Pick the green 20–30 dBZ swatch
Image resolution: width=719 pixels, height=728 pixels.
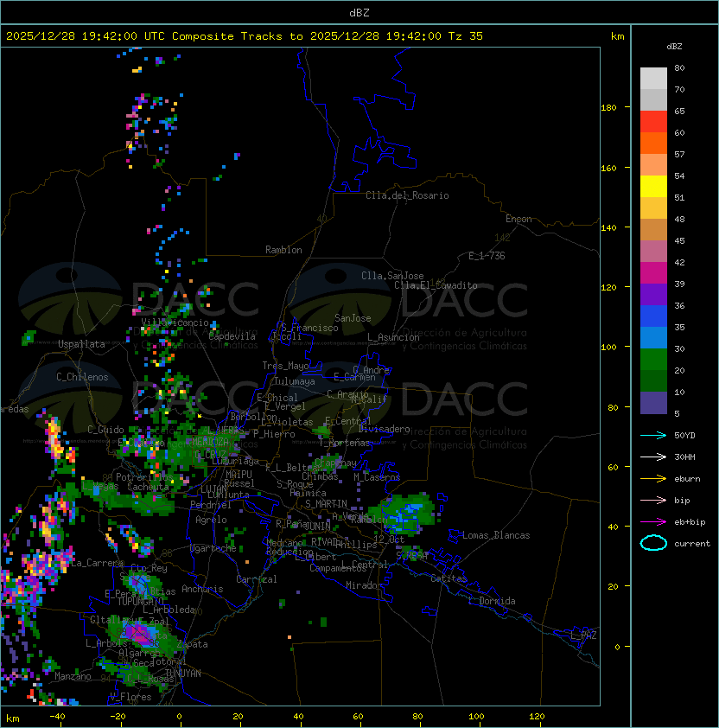coord(653,359)
